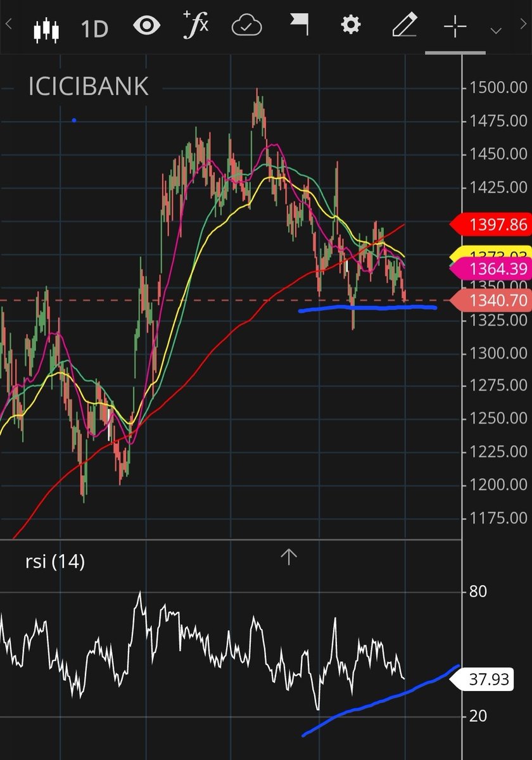Open the candlestick chart type selector
The width and height of the screenshot is (532, 760).
click(x=46, y=29)
